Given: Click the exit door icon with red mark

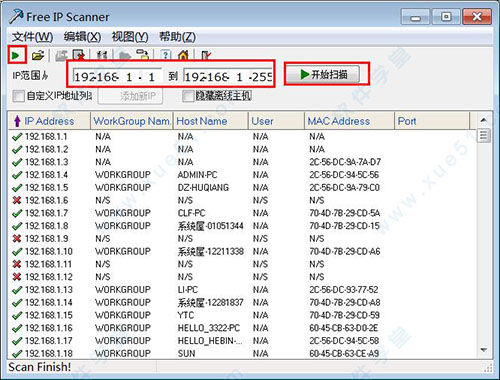Looking at the screenshot, I should (206, 56).
